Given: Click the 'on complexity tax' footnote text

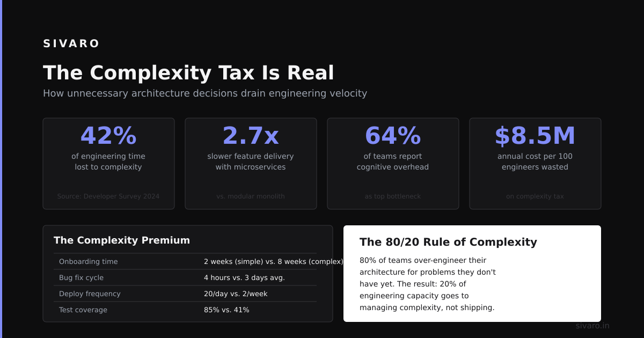Looking at the screenshot, I should pos(535,196).
